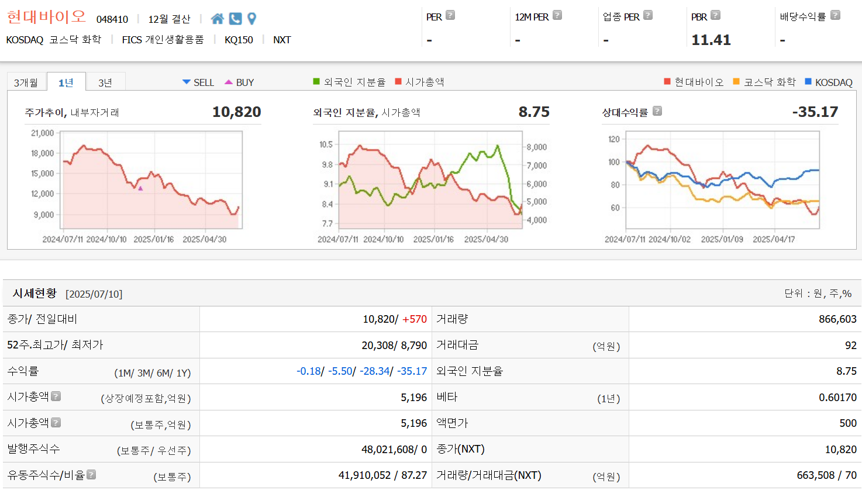The width and height of the screenshot is (862, 504).
Task: Click the FICS 개인생활용품 label
Action: pos(163,40)
